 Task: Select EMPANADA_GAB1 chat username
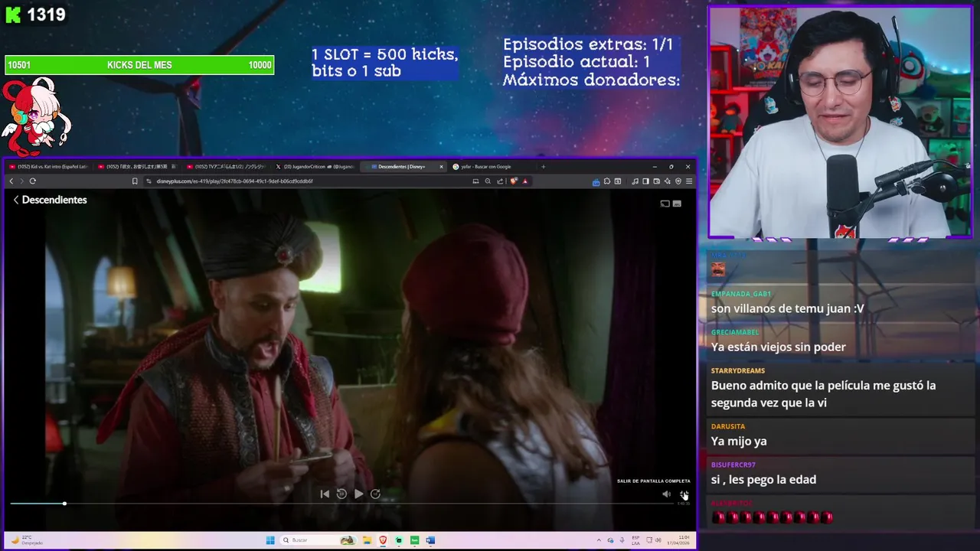tap(741, 294)
